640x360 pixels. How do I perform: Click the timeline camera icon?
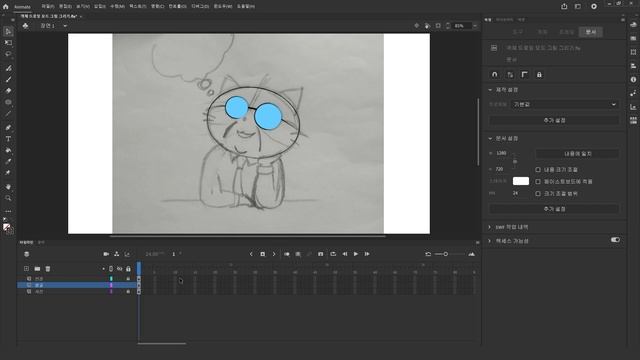(106, 254)
